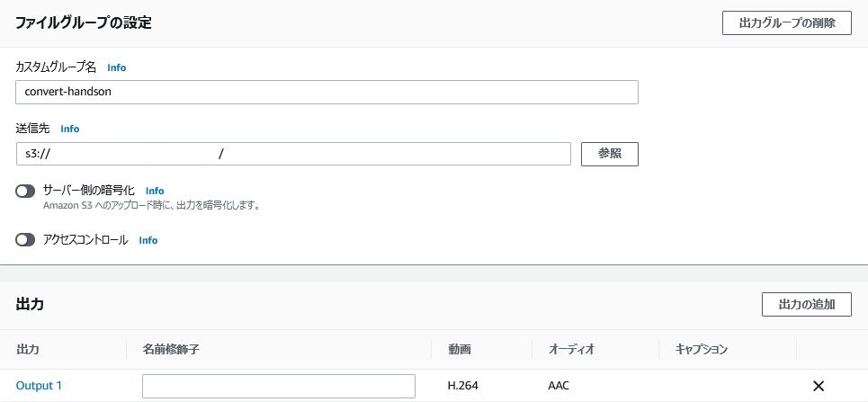Open Info beside サーバー側の暗号化
The image size is (868, 402).
(x=155, y=191)
